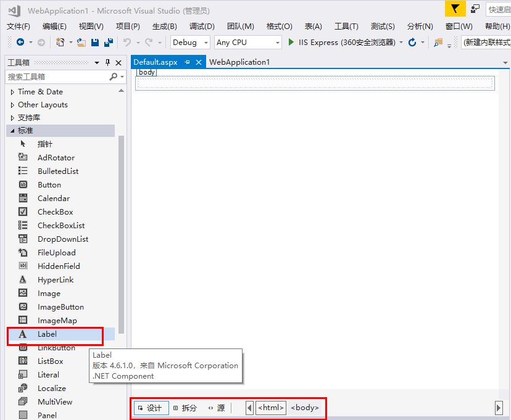Image resolution: width=511 pixels, height=420 pixels.
Task: Click the Open File folder icon
Action: point(81,43)
